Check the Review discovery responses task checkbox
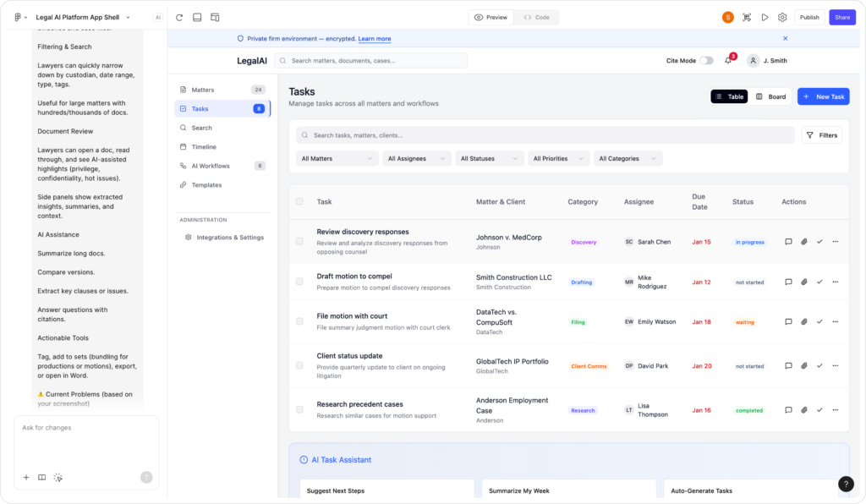This screenshot has width=866, height=504. tap(299, 242)
